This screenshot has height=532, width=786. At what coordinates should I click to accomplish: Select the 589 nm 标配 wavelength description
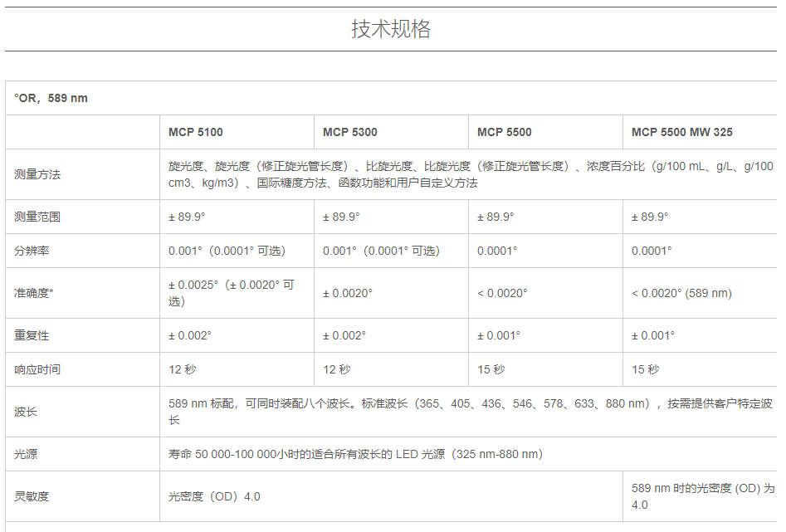470,412
